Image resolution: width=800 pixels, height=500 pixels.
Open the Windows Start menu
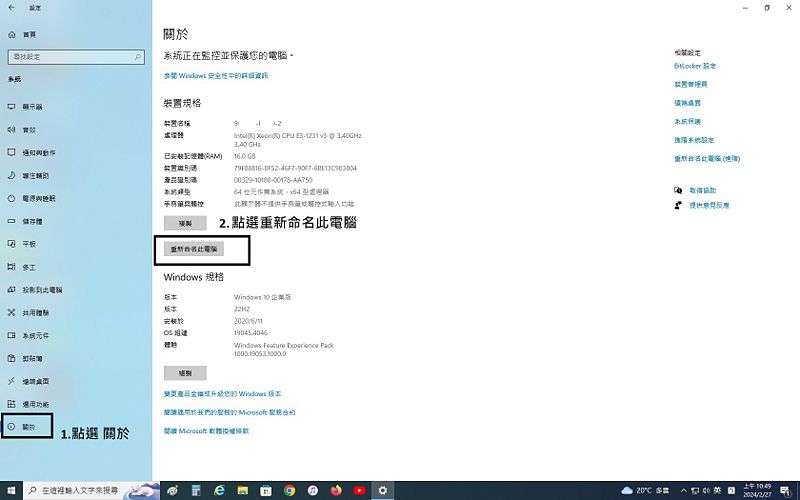pos(11,491)
